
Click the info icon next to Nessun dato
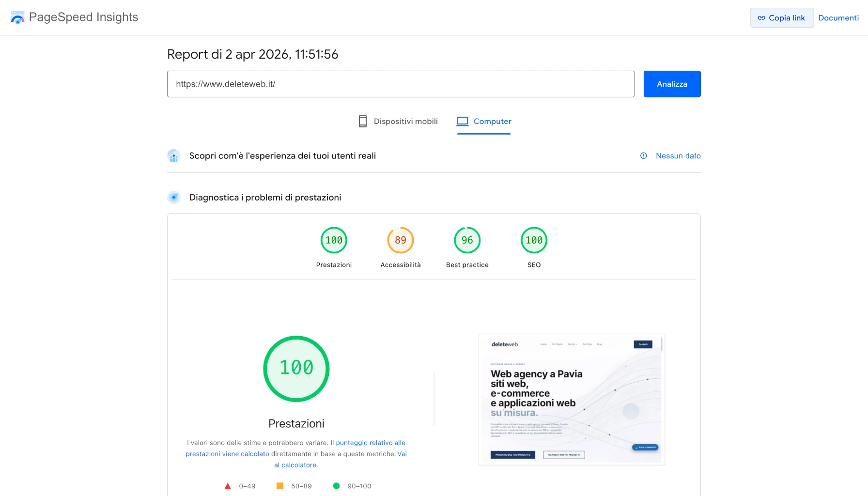(x=643, y=155)
